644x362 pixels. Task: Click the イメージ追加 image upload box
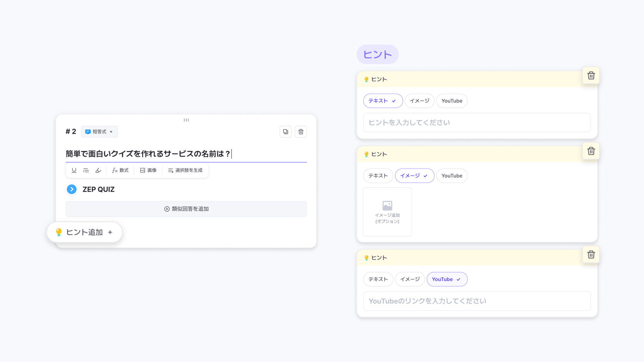[x=387, y=212]
